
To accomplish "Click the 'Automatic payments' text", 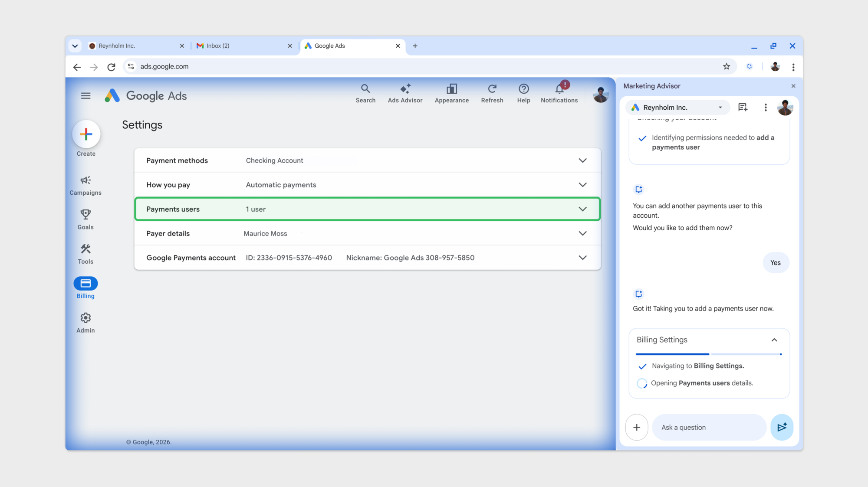I will (x=281, y=185).
